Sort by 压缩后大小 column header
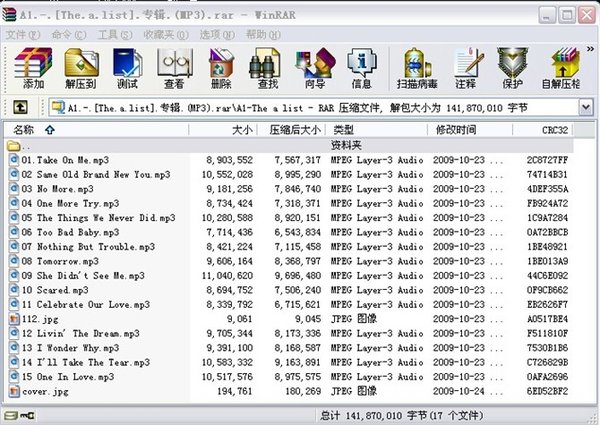600x425 pixels. (x=291, y=130)
